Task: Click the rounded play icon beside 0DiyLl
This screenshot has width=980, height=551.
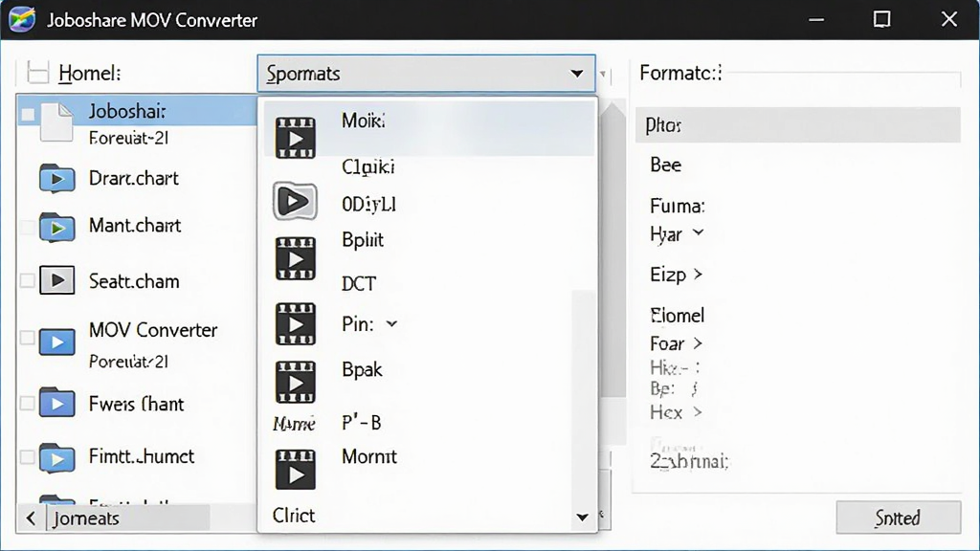Action: [295, 202]
